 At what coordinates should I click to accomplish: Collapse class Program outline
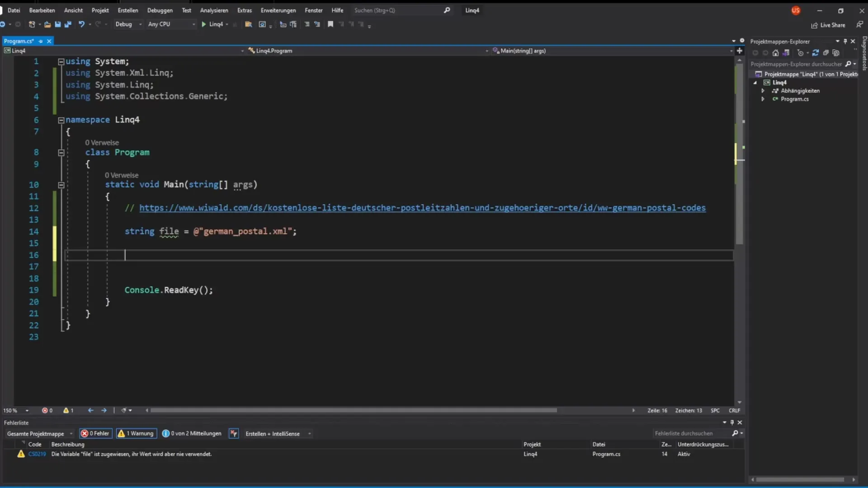click(x=61, y=153)
